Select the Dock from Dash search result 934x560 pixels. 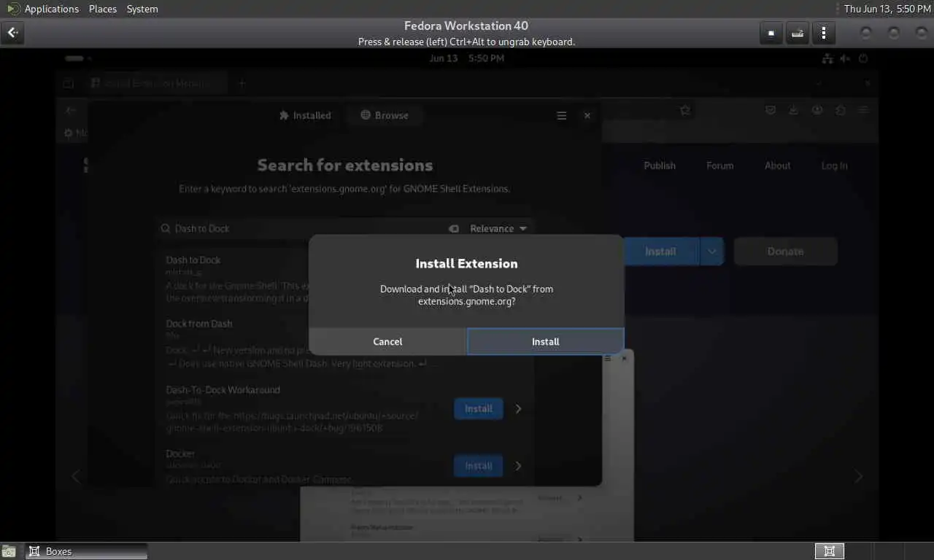point(343,343)
